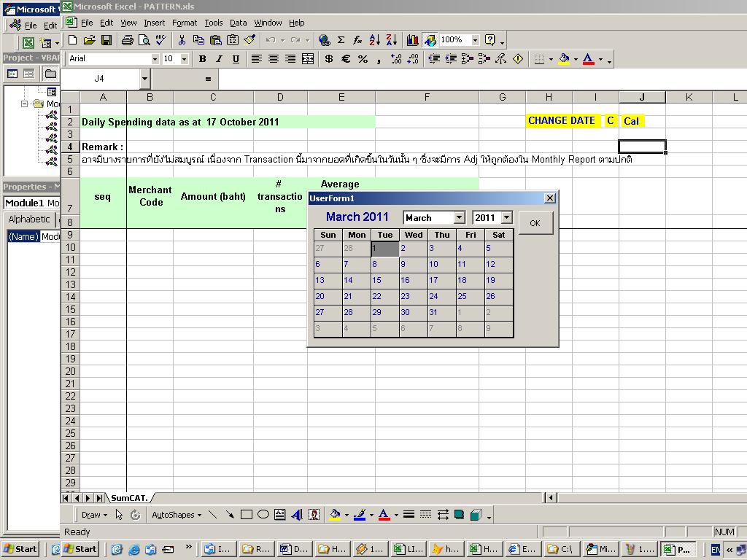Click the Print icon
This screenshot has width=747, height=560.
pyautogui.click(x=128, y=40)
